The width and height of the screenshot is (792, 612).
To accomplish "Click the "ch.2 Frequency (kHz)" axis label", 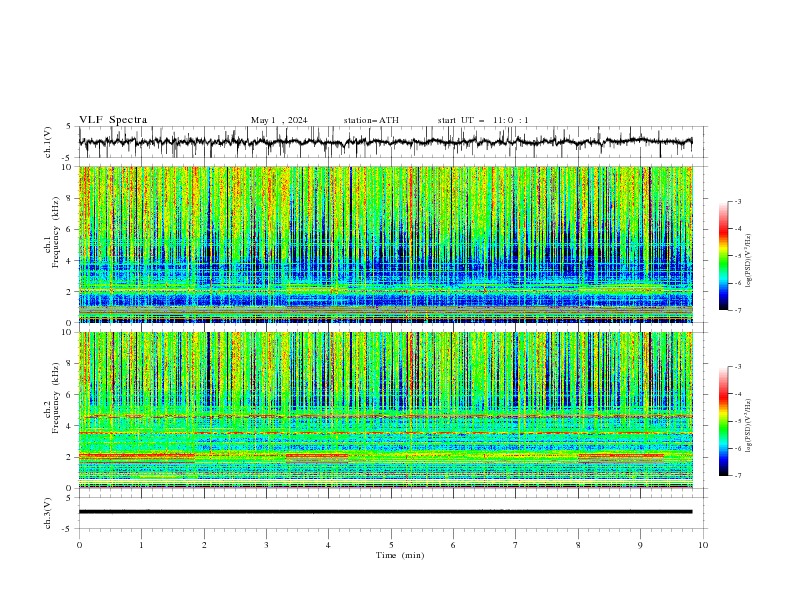I will point(52,398).
